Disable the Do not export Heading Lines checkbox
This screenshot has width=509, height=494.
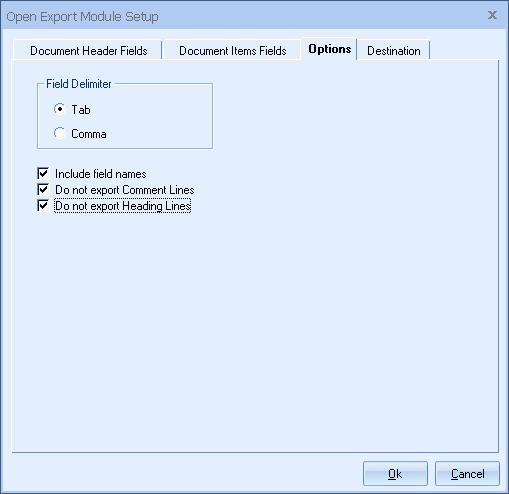click(x=43, y=205)
